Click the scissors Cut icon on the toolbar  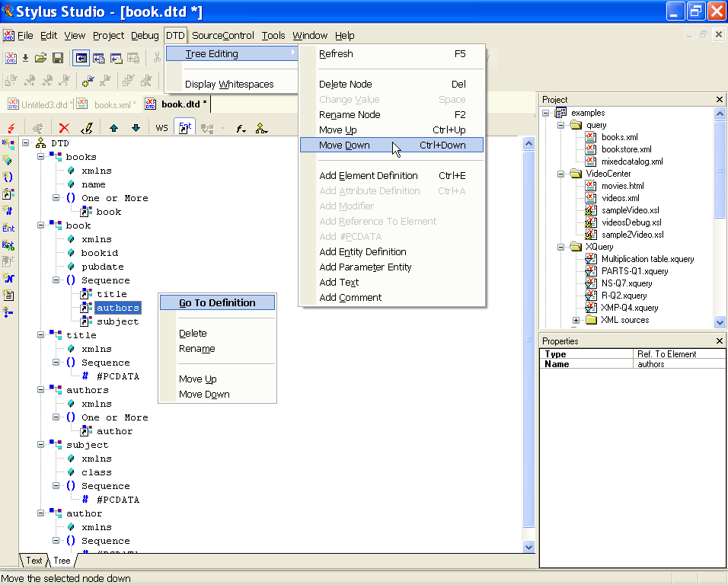tap(156, 58)
